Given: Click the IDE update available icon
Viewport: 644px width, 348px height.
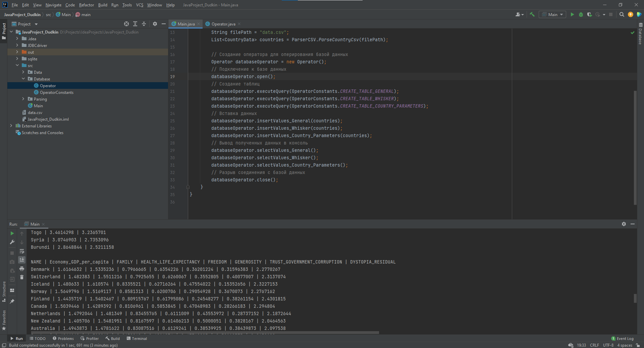Looking at the screenshot, I should click(631, 14).
